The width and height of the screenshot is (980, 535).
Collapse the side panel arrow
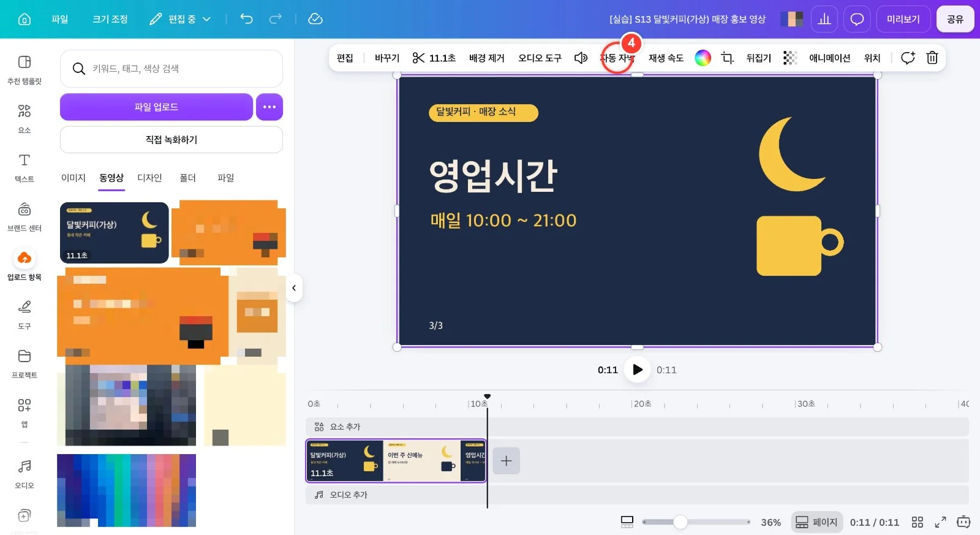point(294,288)
